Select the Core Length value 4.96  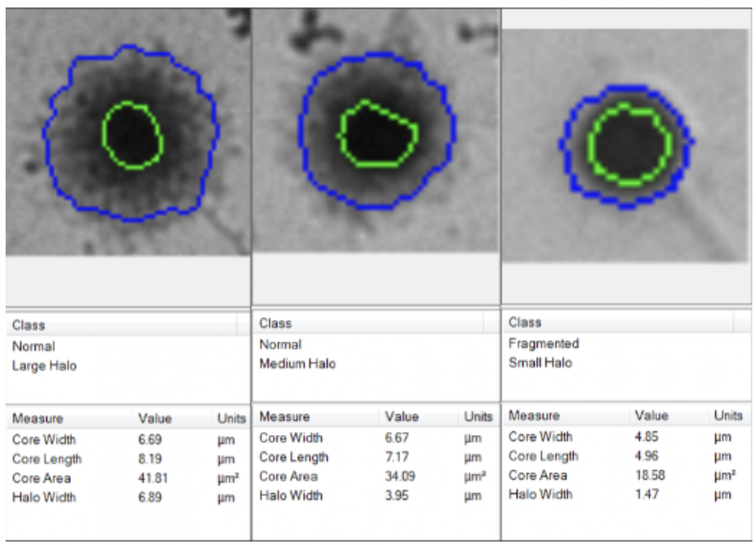click(647, 456)
